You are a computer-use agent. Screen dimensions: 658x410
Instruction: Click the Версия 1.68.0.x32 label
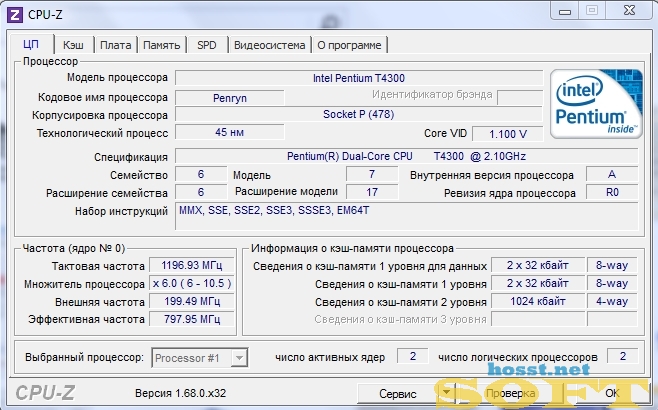tap(180, 393)
